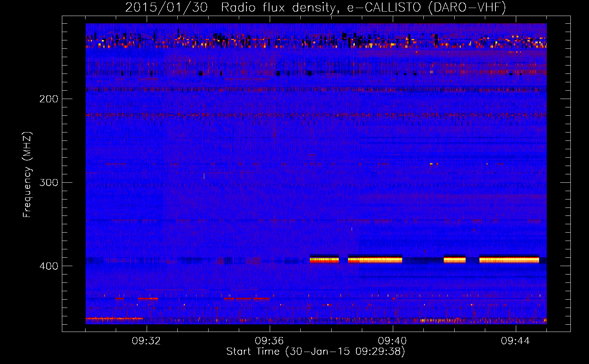The height and width of the screenshot is (364, 589).
Task: Click the "Frequency (MHZ)" axis label
Action: (27, 175)
